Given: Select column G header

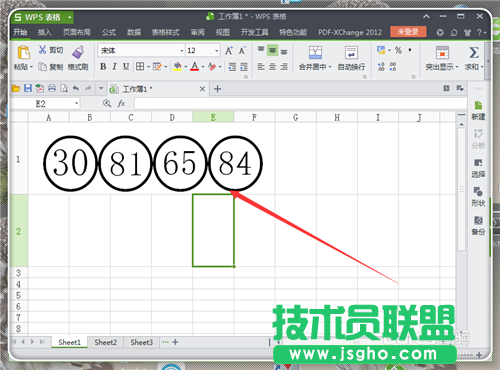Looking at the screenshot, I should pos(295,117).
